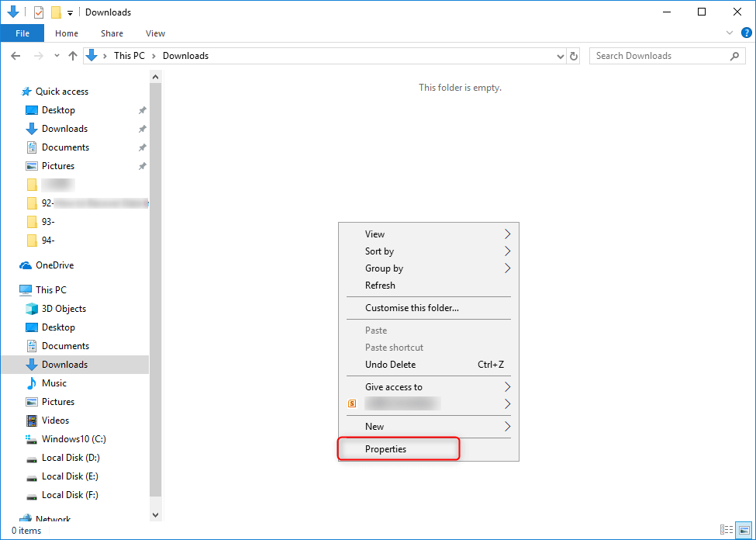Click the Back navigation arrow
Screen dimensions: 756x540
[16, 56]
